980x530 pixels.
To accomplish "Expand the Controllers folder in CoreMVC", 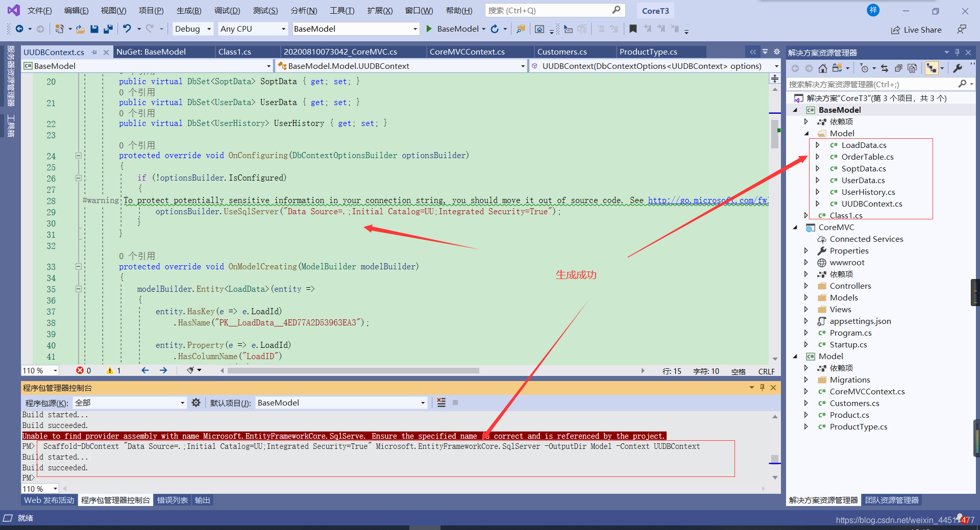I will (x=806, y=286).
